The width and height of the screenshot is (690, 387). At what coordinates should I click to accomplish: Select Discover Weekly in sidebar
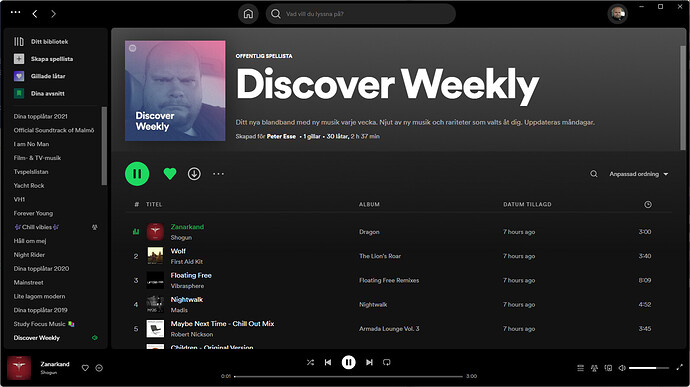37,338
